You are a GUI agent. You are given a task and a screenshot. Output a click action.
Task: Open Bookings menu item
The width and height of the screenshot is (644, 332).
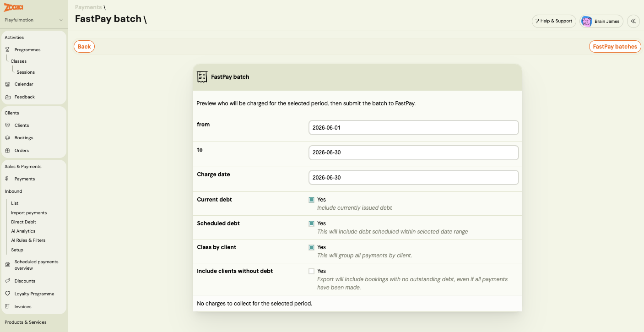(x=24, y=138)
